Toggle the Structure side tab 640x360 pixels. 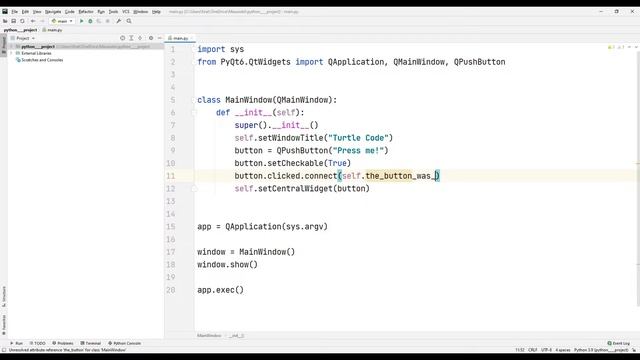[x=4, y=297]
